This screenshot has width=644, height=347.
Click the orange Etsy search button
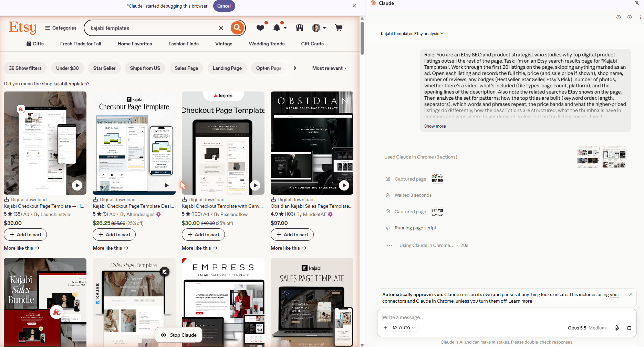coord(237,28)
